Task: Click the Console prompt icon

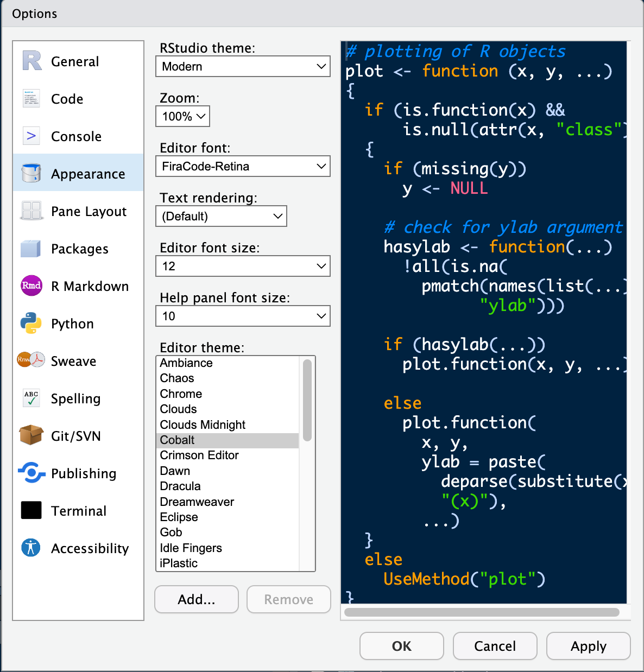Action: point(31,136)
